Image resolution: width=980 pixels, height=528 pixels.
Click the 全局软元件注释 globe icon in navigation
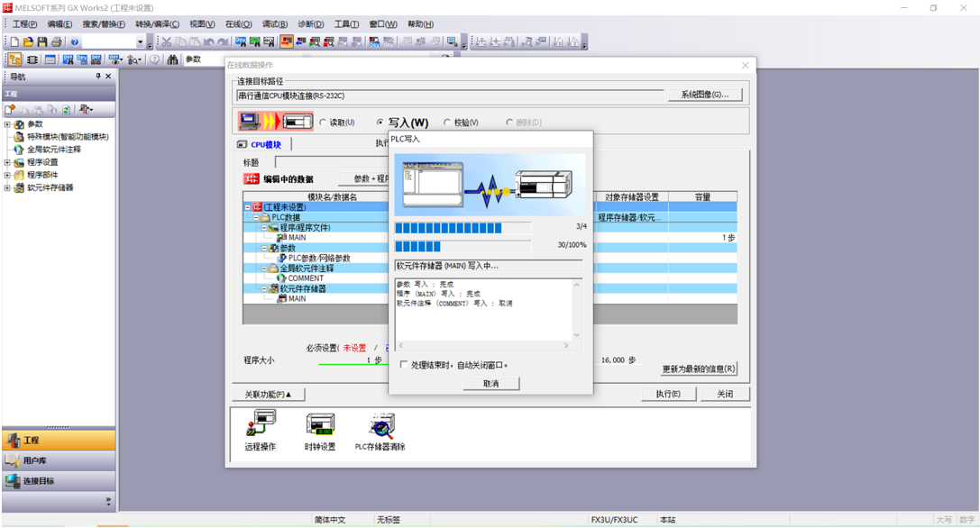[19, 150]
